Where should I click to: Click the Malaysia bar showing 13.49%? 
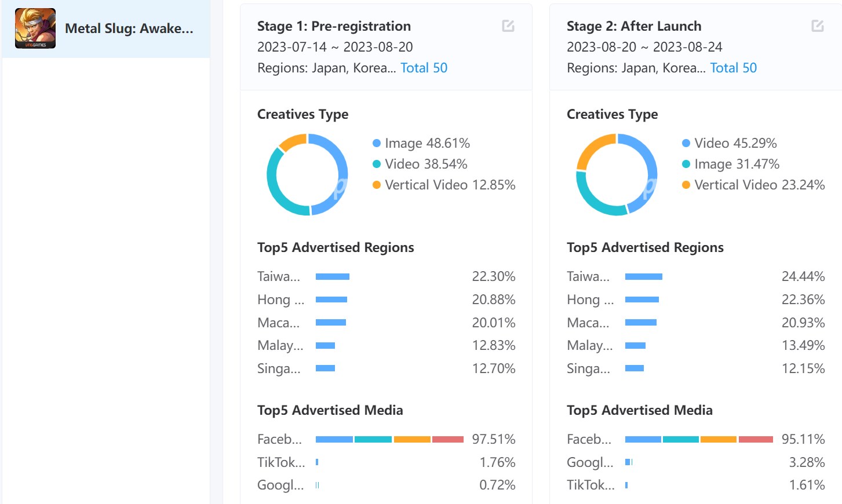point(636,345)
